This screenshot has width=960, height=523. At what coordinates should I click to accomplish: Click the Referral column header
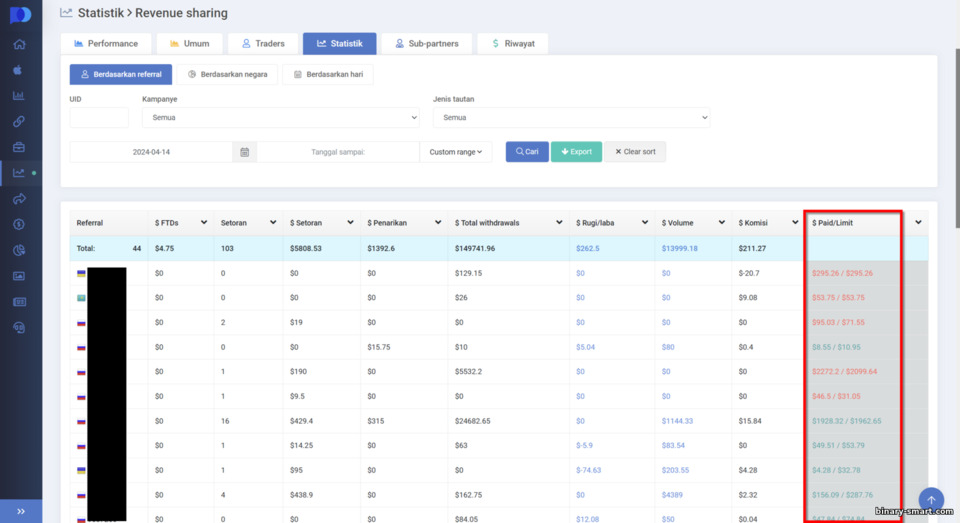click(89, 223)
